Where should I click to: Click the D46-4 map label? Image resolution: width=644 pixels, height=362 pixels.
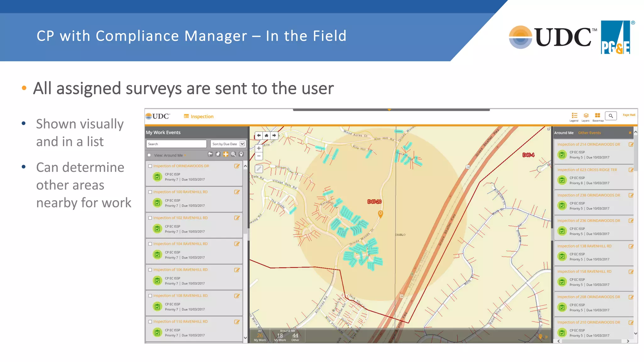click(528, 155)
